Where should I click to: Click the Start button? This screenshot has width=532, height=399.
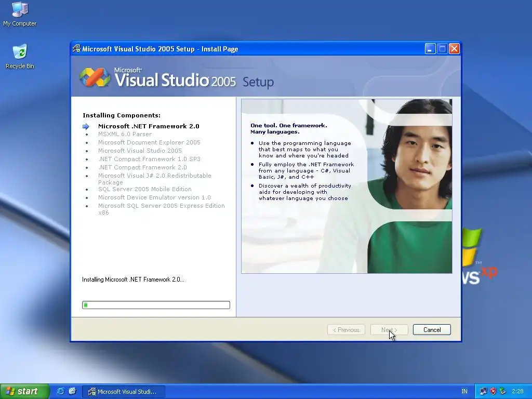click(x=25, y=391)
